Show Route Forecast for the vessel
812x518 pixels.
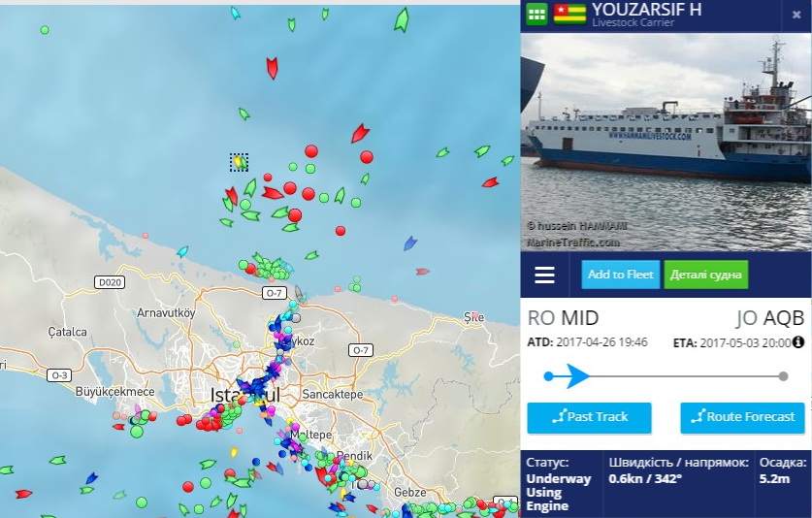click(742, 417)
